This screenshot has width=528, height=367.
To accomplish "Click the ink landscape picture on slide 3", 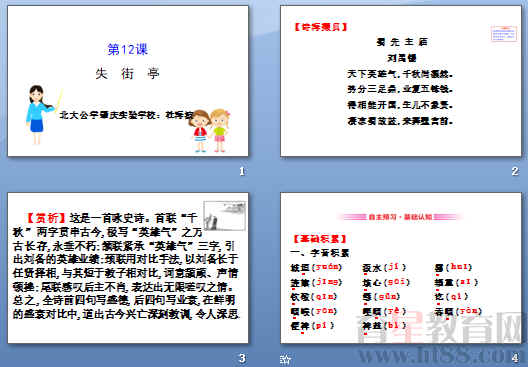I will 225,216.
